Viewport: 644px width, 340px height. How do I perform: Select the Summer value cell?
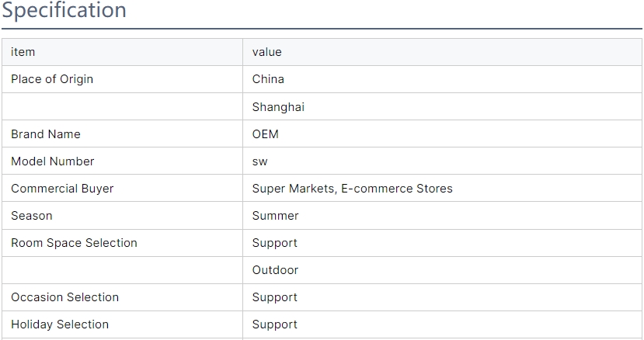pos(275,216)
